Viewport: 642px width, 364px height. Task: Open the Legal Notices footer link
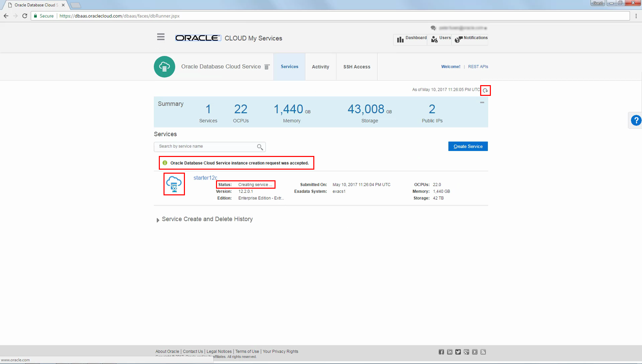(219, 351)
